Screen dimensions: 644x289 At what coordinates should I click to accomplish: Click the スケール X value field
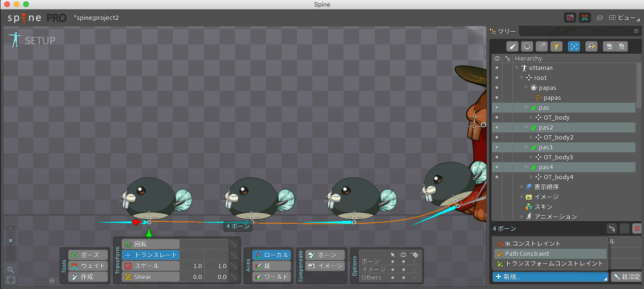click(x=192, y=266)
